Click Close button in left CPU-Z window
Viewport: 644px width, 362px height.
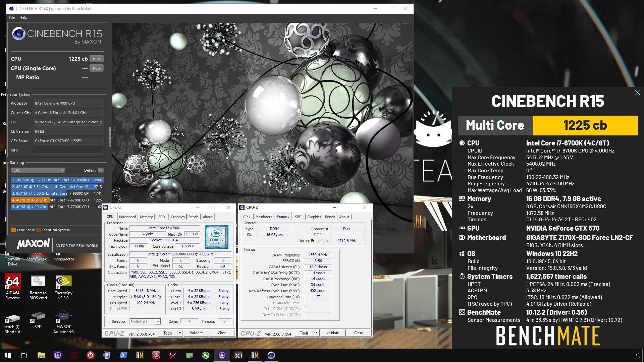[222, 333]
